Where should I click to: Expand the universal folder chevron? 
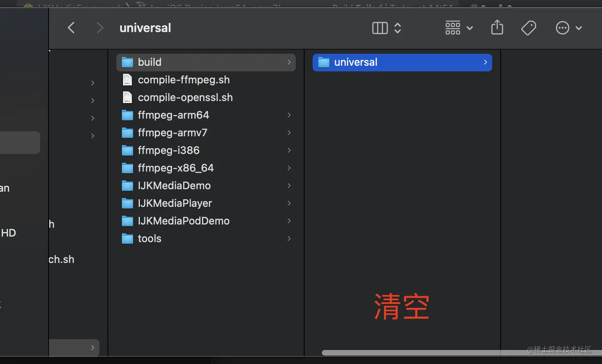(x=485, y=62)
